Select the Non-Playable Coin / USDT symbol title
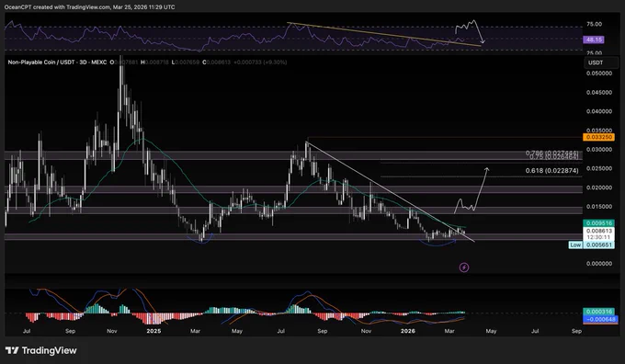This screenshot has width=625, height=364. tap(57, 63)
